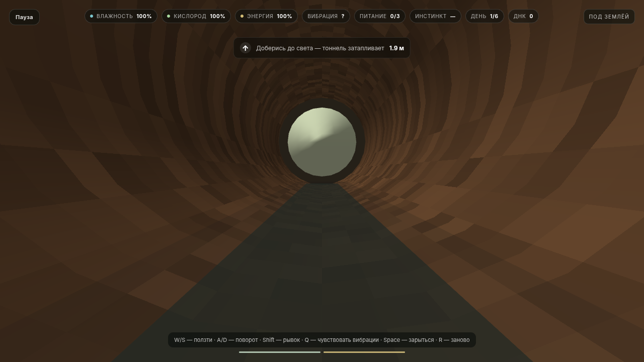
Task: Click the controls hint bar W/S — ползти
Action: [322, 340]
